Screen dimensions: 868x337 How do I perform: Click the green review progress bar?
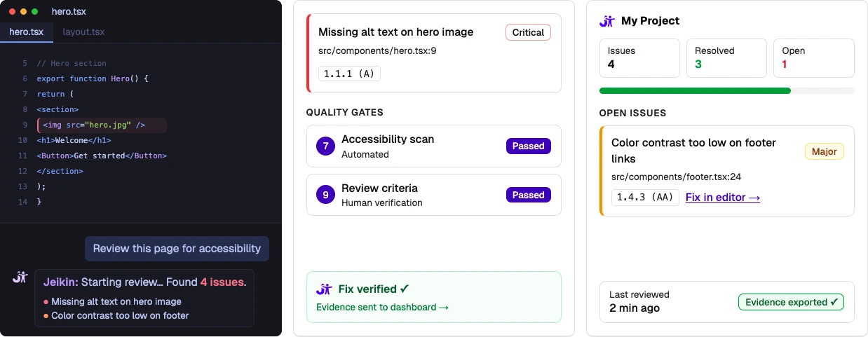pos(695,90)
